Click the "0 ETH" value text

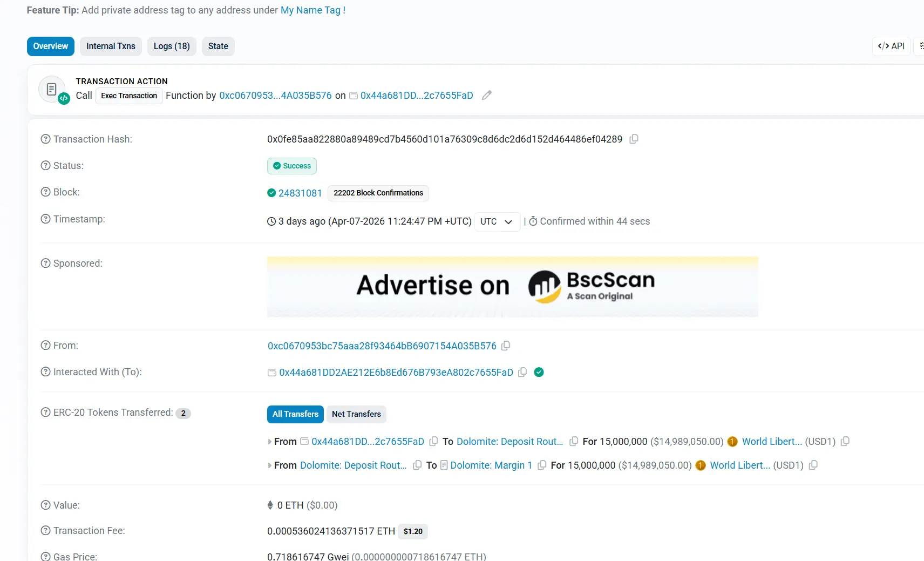(x=290, y=505)
